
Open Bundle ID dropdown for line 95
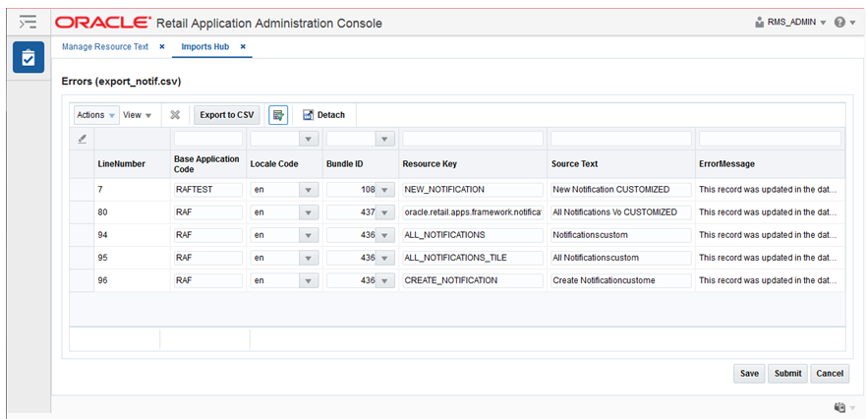[x=384, y=258]
